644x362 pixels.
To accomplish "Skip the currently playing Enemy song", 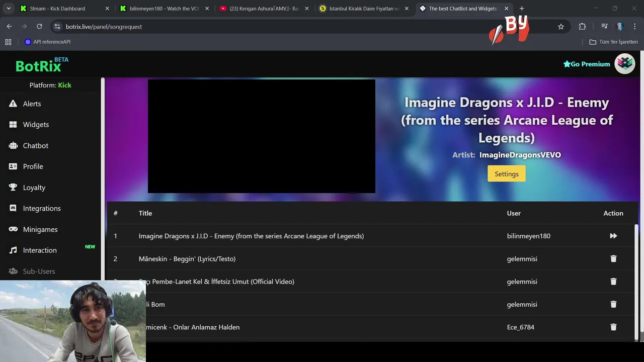I will pyautogui.click(x=613, y=236).
